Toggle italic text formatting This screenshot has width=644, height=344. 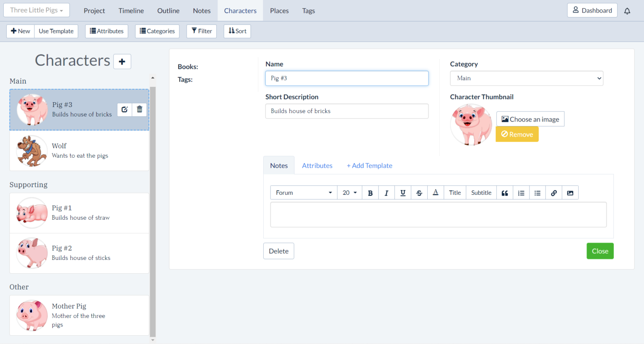click(x=386, y=193)
